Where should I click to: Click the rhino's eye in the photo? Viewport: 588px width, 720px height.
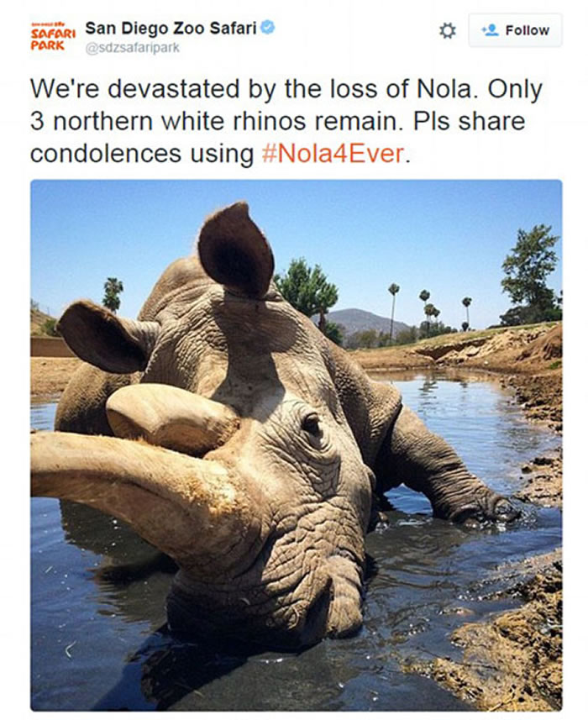312,424
